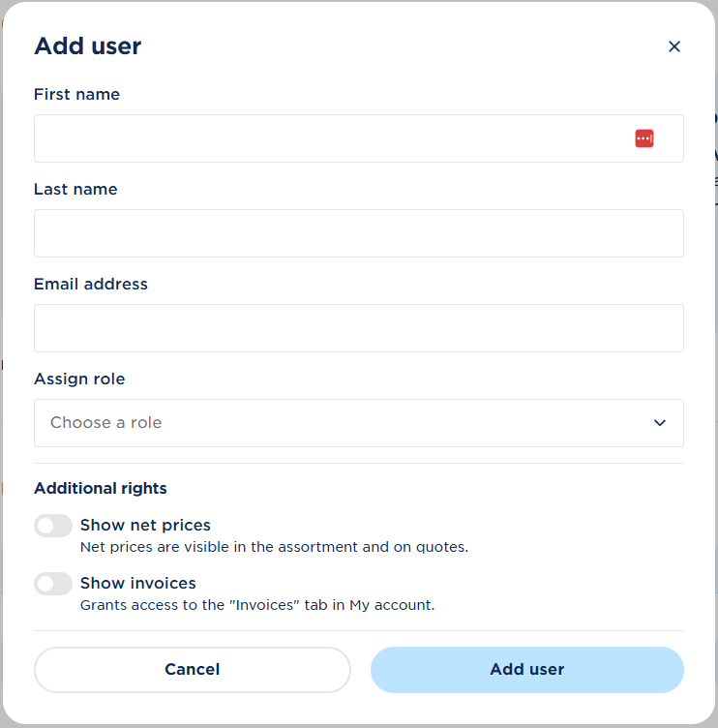Viewport: 718px width, 728px height.
Task: Click the Show net prices label text
Action: click(145, 525)
